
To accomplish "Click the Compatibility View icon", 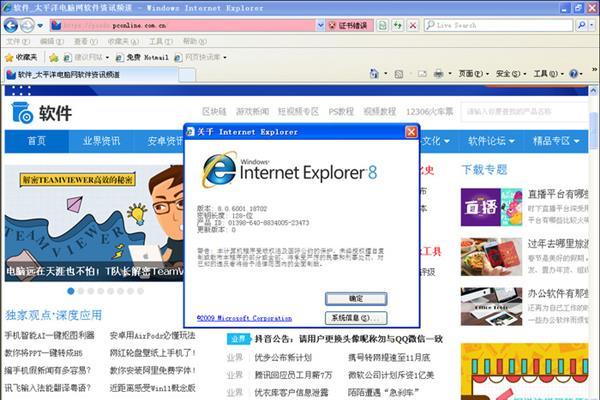I will (382, 26).
